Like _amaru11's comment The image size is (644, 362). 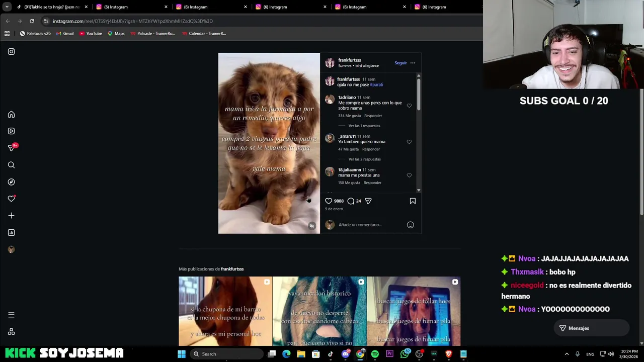pyautogui.click(x=409, y=142)
